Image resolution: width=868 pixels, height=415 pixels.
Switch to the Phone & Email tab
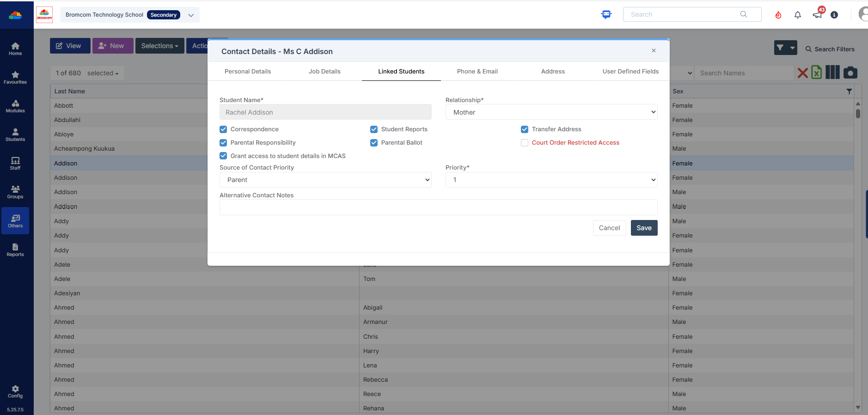coord(477,72)
